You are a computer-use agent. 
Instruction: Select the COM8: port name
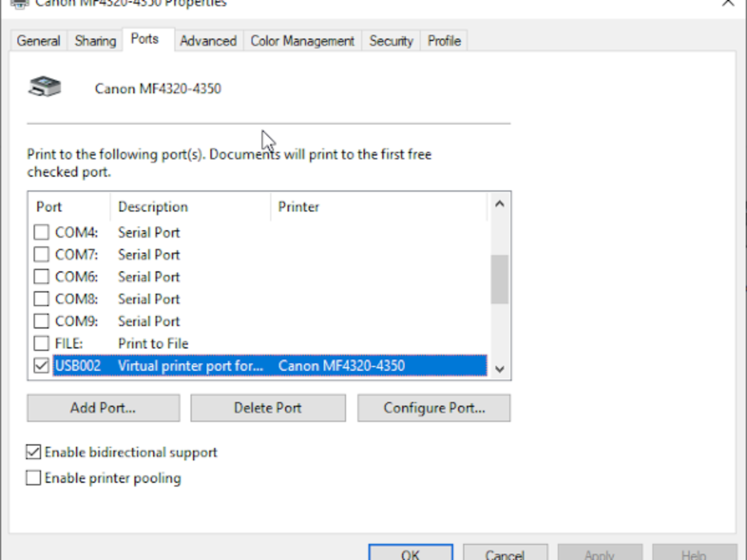point(77,299)
